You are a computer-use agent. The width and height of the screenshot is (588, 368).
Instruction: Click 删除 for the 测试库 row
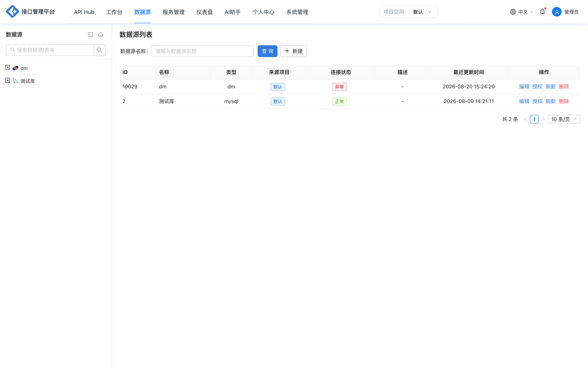coord(564,101)
